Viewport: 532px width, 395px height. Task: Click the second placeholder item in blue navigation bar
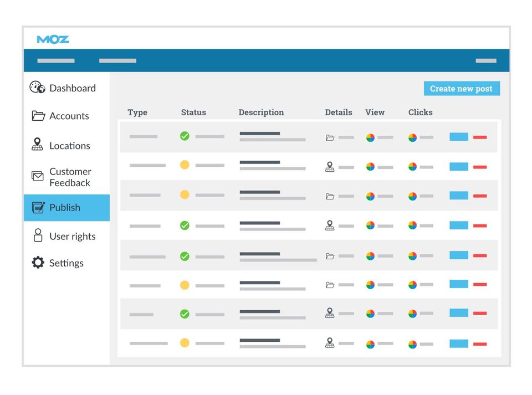pyautogui.click(x=117, y=61)
